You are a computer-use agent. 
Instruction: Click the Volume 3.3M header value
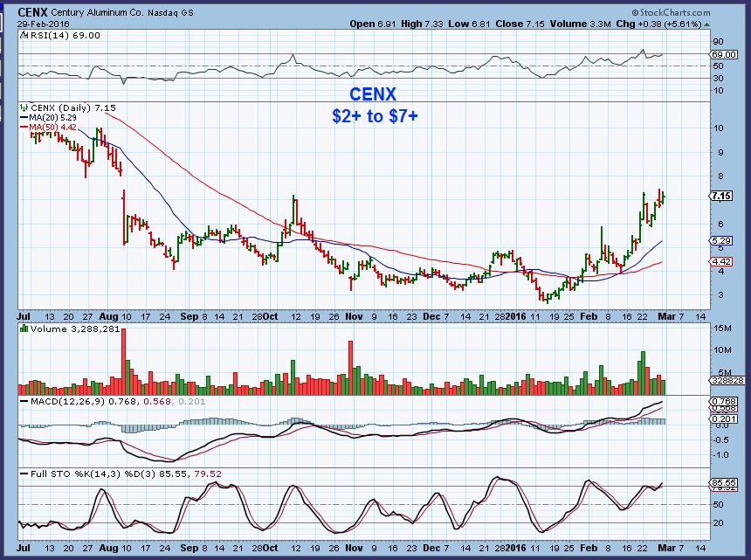point(580,24)
